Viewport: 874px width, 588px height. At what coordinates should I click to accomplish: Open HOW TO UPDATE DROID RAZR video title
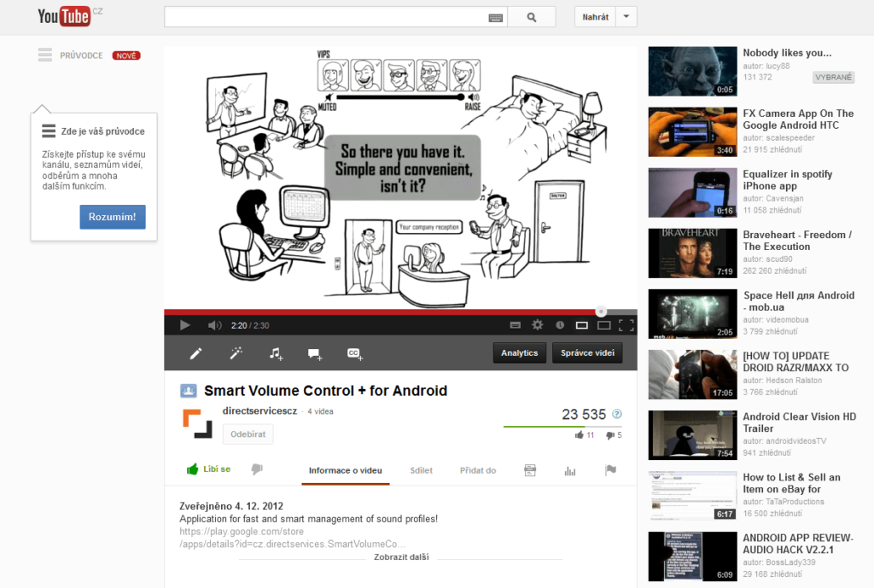click(x=796, y=363)
